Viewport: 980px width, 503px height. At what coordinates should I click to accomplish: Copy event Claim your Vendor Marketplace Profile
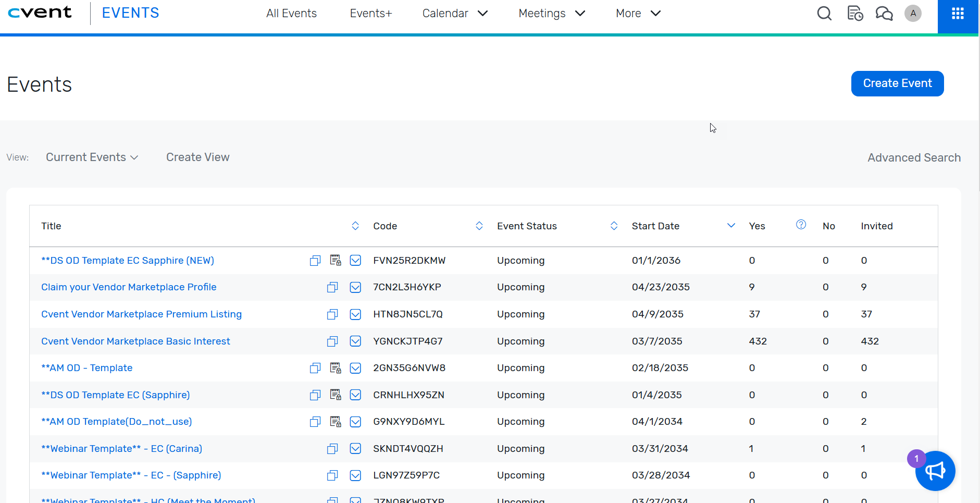[x=332, y=287]
